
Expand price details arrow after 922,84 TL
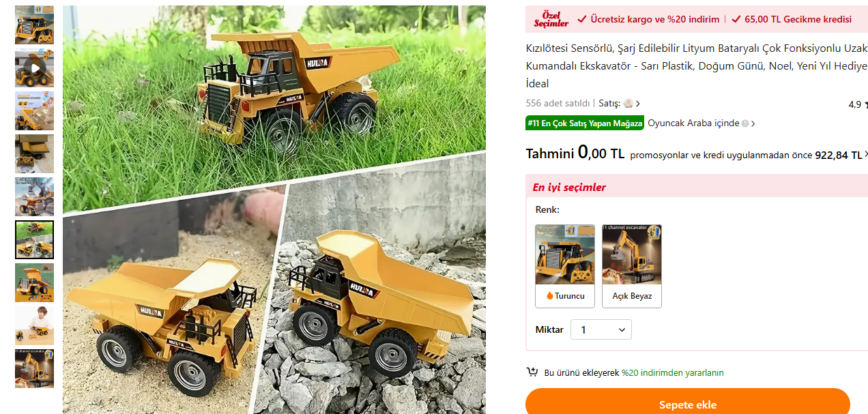click(866, 155)
